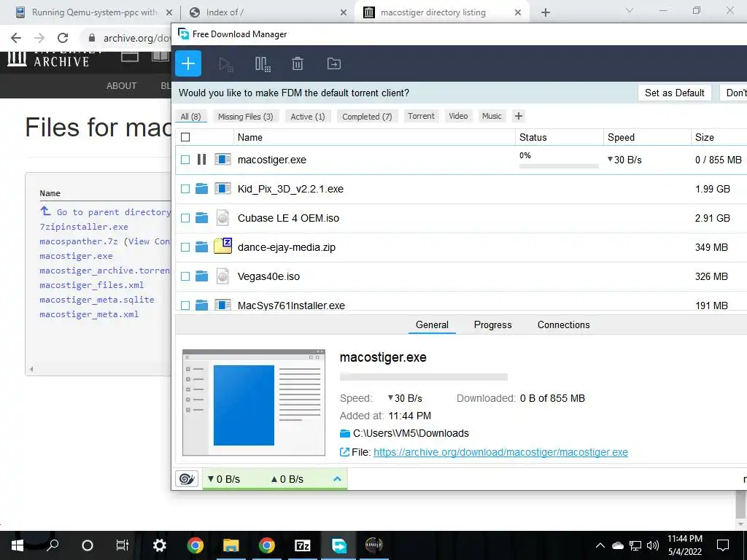Open folder for MacSys761Installer.exe
The width and height of the screenshot is (747, 560).
point(201,305)
